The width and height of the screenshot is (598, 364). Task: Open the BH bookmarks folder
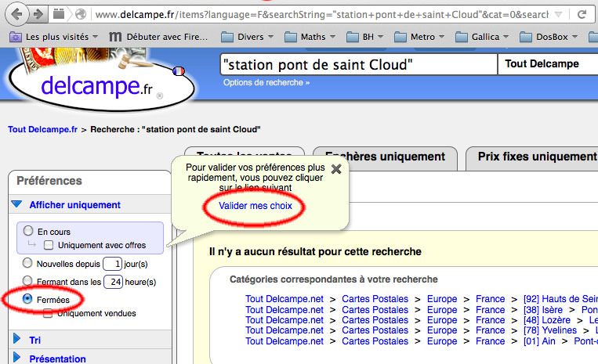pyautogui.click(x=364, y=37)
